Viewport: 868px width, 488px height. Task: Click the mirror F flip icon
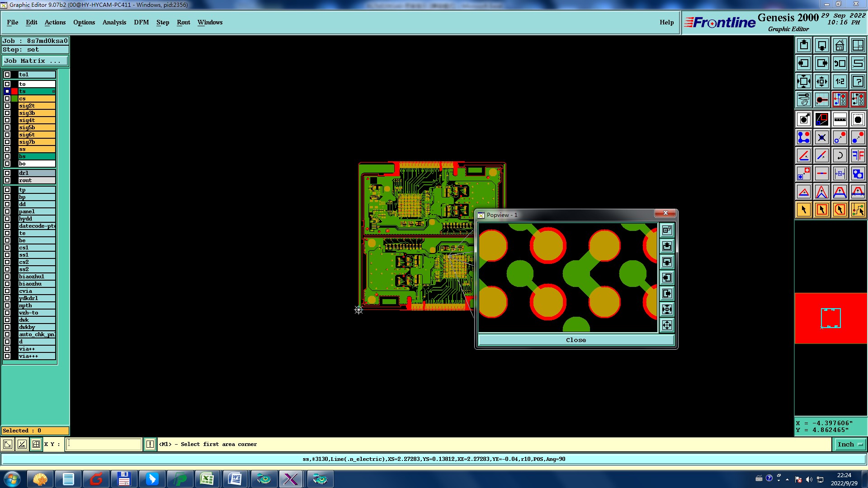tap(858, 155)
